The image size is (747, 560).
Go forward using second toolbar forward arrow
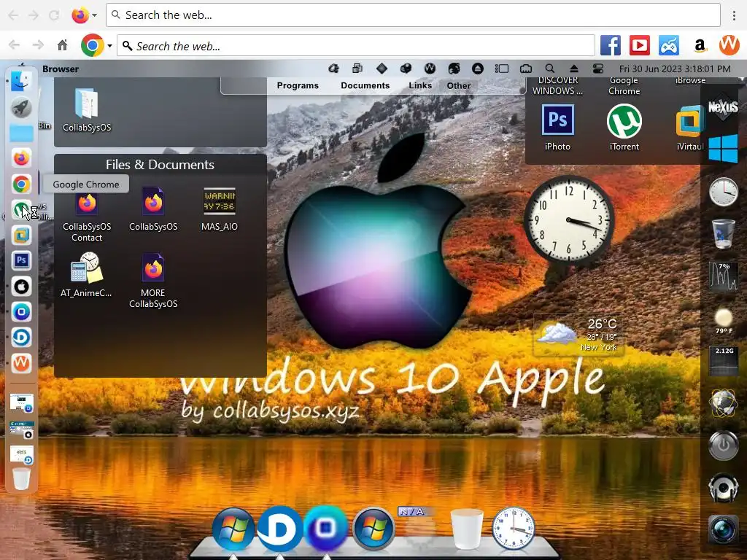38,45
